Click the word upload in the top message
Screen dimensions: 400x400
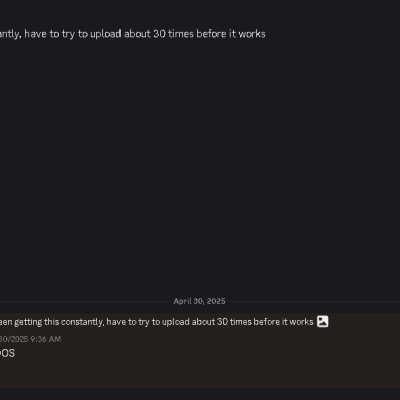click(106, 34)
